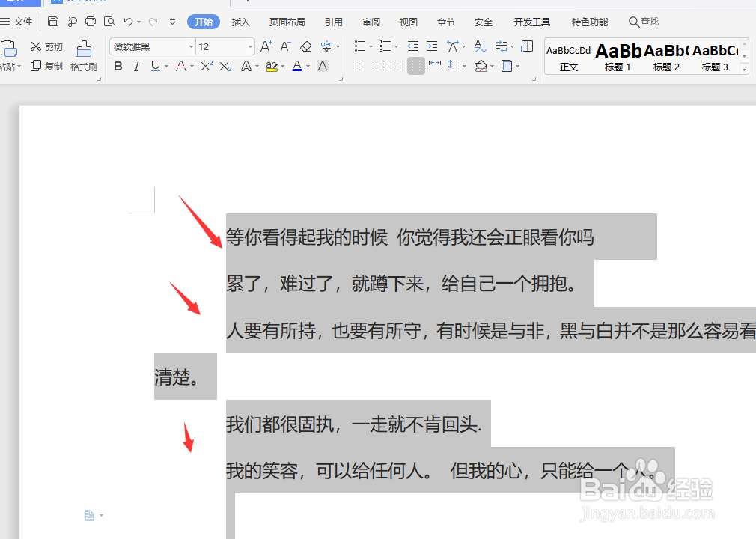Image resolution: width=756 pixels, height=539 pixels.
Task: Click the Redo arrow
Action: (x=153, y=22)
